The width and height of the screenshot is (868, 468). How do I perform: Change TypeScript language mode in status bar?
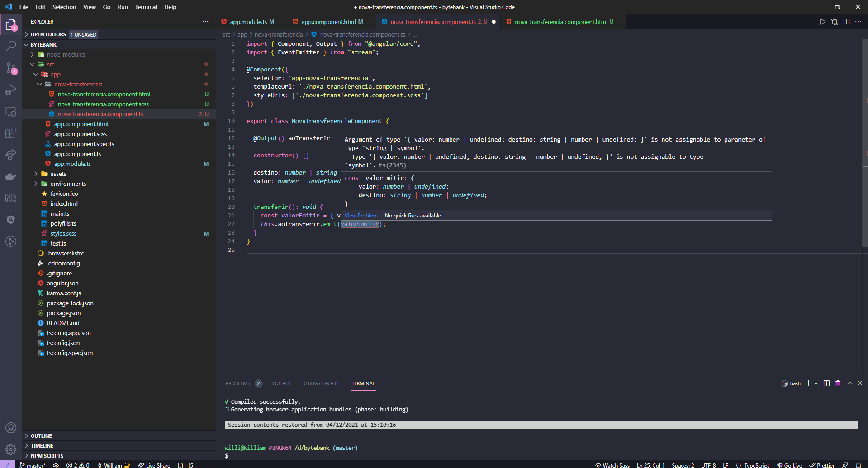(757, 465)
